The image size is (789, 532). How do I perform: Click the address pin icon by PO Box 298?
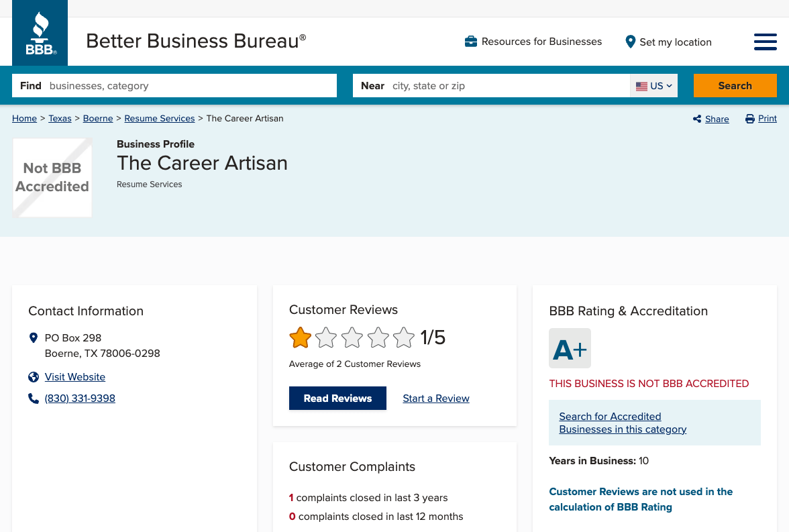[34, 337]
